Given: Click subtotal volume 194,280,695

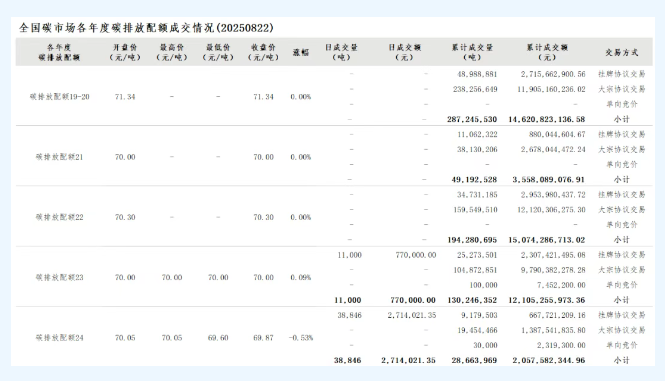Looking at the screenshot, I should coord(472,240).
